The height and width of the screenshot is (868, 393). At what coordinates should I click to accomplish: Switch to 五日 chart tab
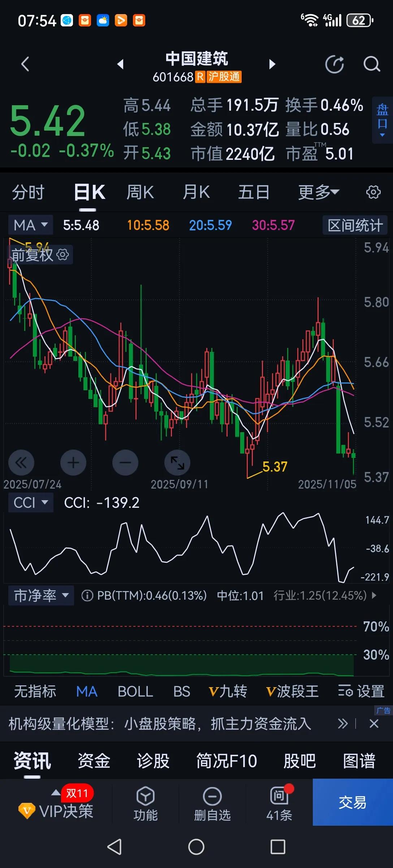click(x=254, y=192)
